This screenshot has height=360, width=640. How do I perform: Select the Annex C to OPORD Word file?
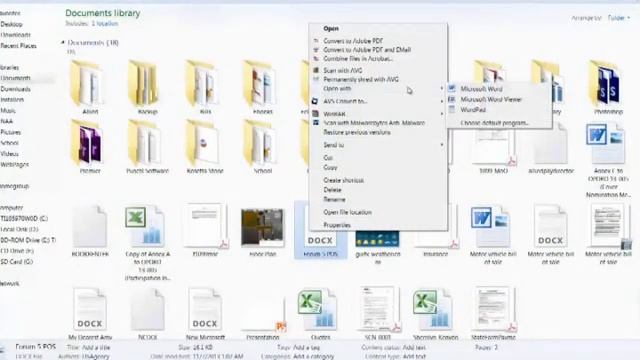pos(608,160)
